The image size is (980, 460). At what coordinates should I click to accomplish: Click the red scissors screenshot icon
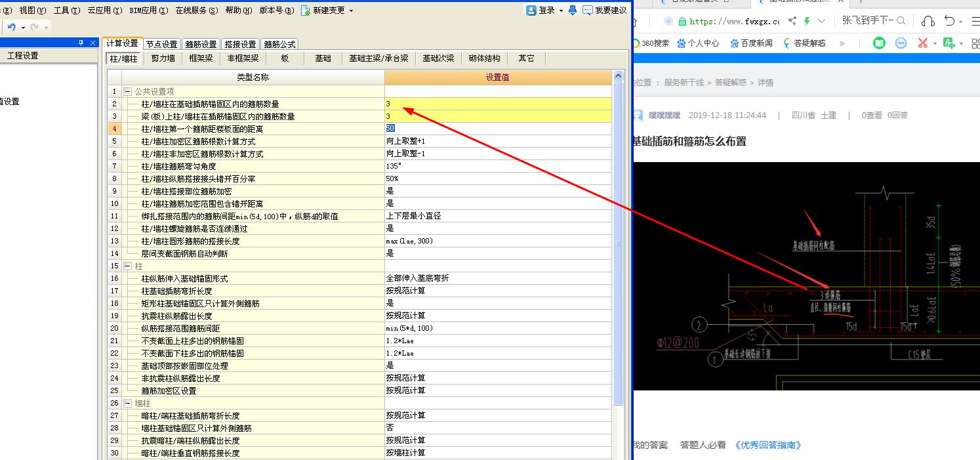[923, 43]
